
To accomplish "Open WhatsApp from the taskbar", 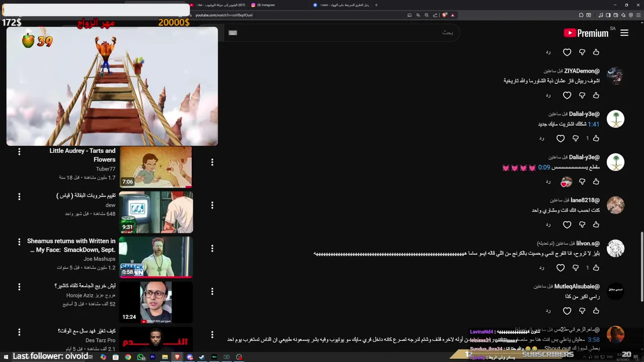I will pos(140,357).
